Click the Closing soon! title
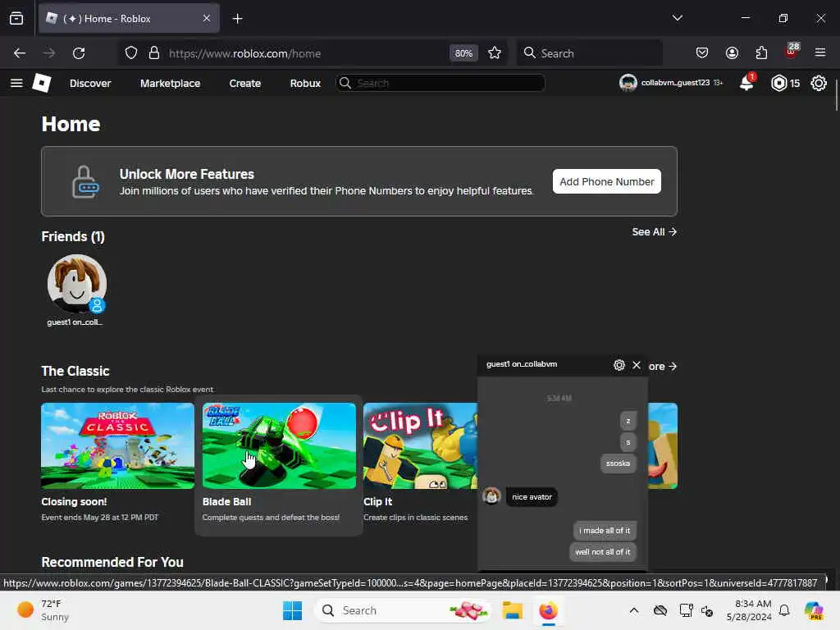The image size is (840, 630). (74, 502)
